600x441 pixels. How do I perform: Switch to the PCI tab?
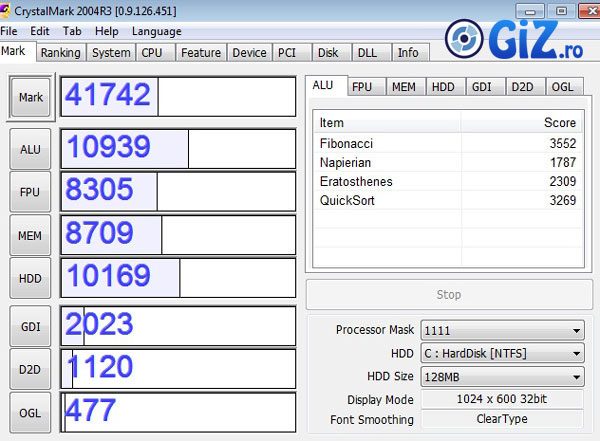pos(291,52)
